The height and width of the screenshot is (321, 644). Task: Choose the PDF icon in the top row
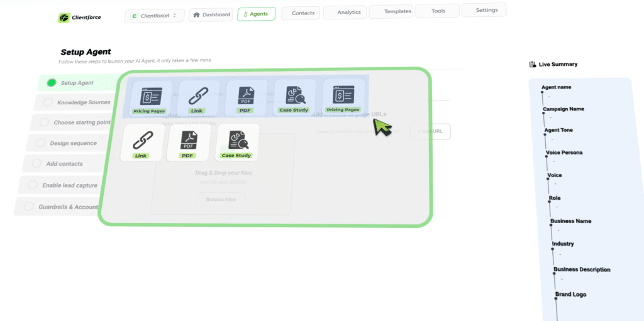coord(246,95)
